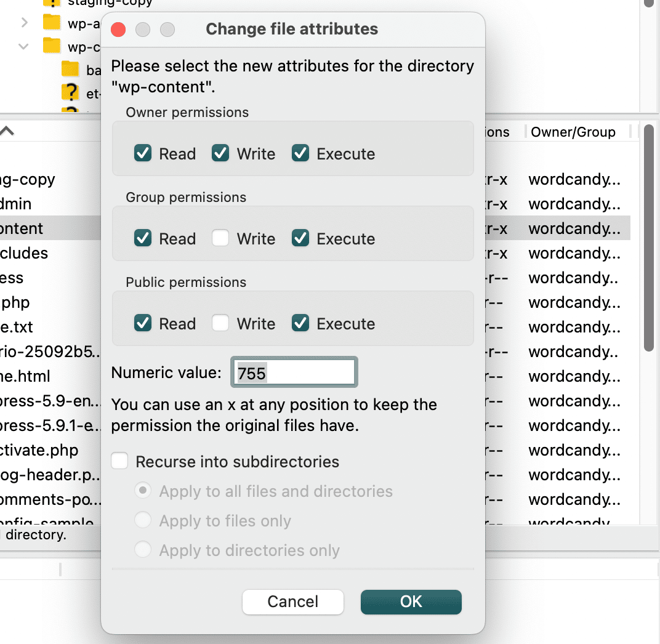Uncheck Owner permissions Write checkbox

pyautogui.click(x=220, y=153)
